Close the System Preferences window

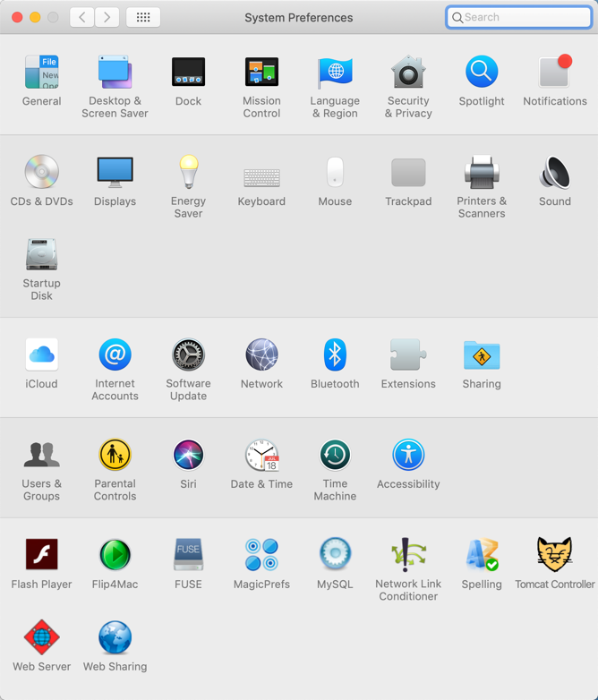pos(17,17)
